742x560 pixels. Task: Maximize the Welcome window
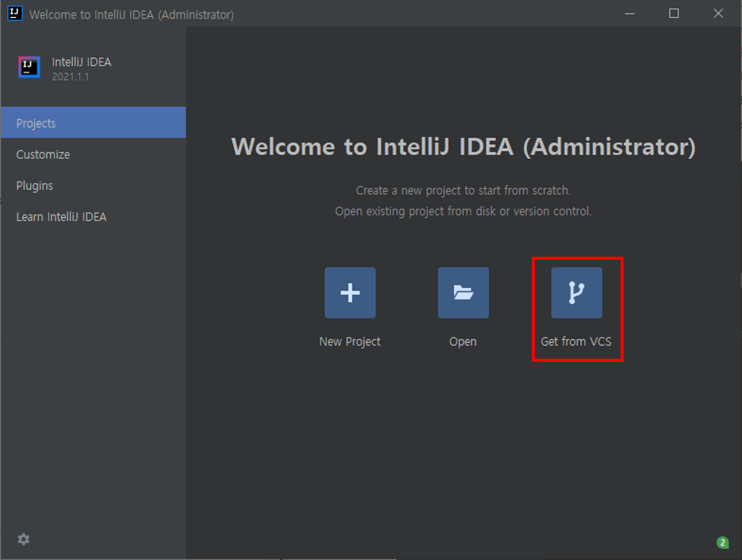click(x=674, y=13)
